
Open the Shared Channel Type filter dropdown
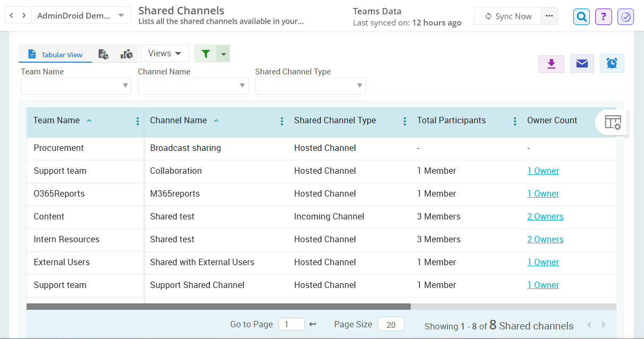pyautogui.click(x=310, y=86)
